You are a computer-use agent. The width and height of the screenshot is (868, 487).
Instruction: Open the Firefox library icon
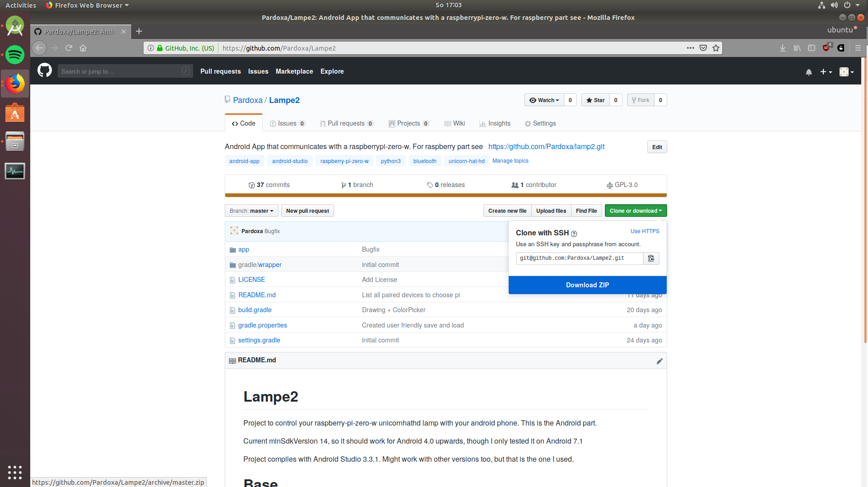(797, 48)
